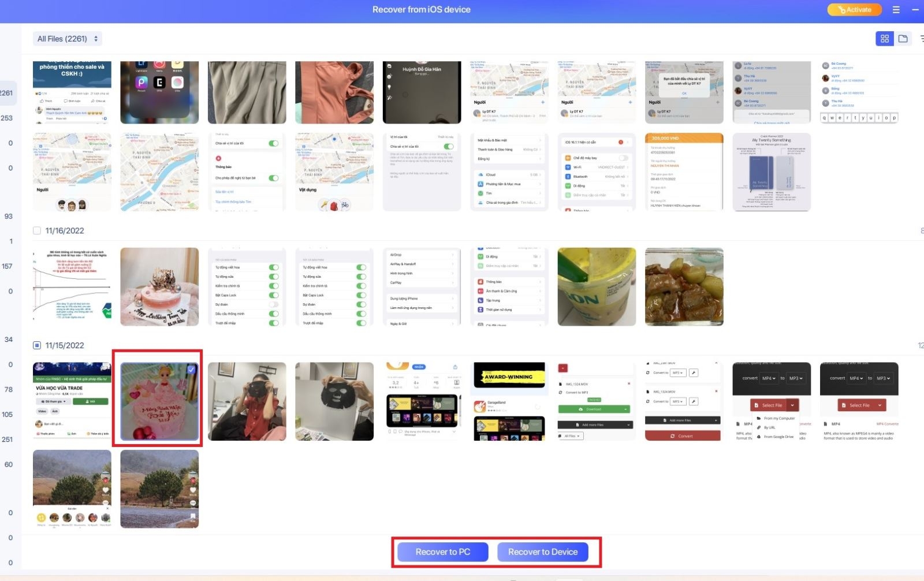
Task: Toggle the 11/15/2022 date group checkbox
Action: [x=37, y=345]
